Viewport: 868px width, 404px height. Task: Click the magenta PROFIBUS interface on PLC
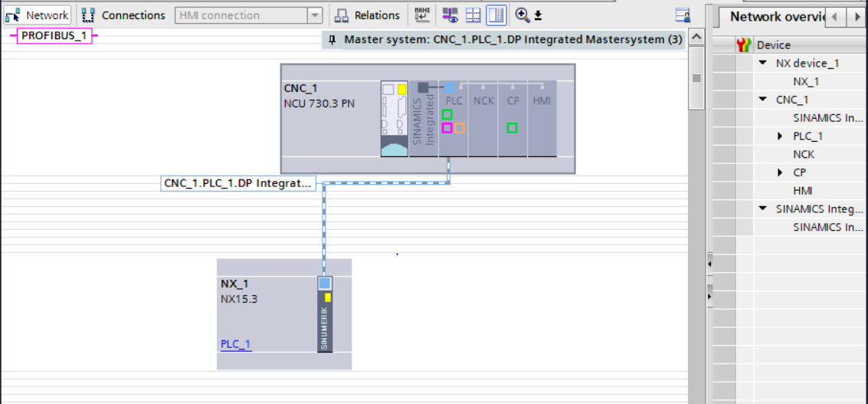[447, 128]
